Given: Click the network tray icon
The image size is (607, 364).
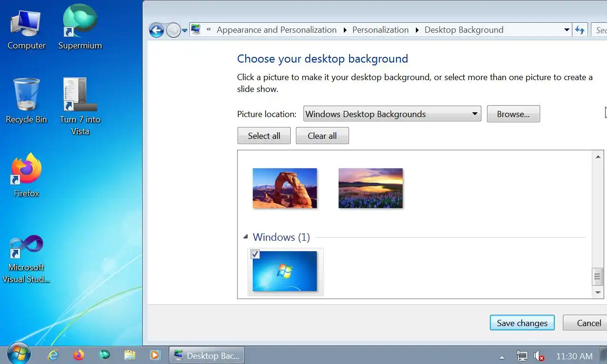Looking at the screenshot, I should 522,356.
